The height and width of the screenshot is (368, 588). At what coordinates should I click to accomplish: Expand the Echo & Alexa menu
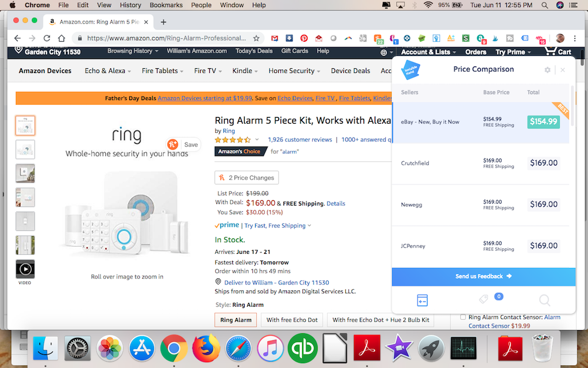[108, 71]
